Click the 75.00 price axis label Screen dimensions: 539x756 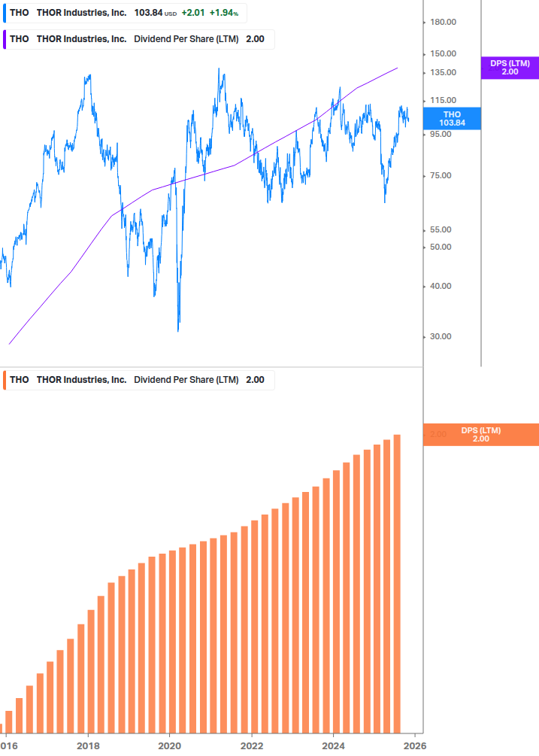pyautogui.click(x=441, y=175)
